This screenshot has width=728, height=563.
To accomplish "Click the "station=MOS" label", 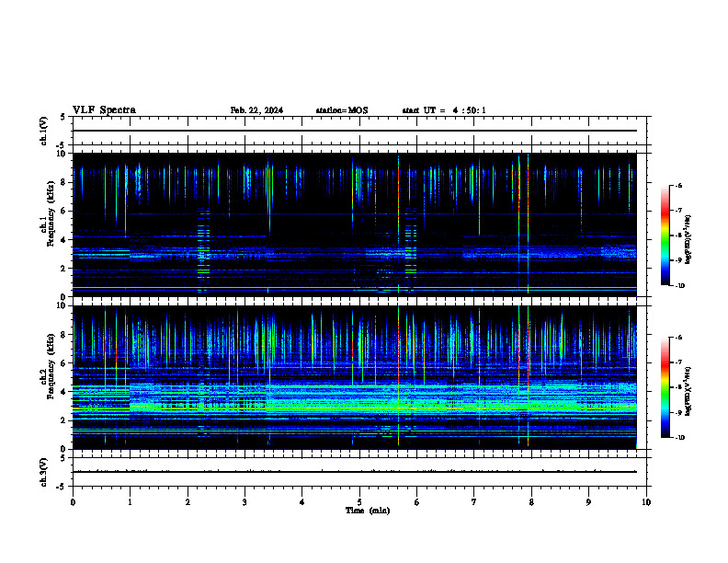I will 342,110.
